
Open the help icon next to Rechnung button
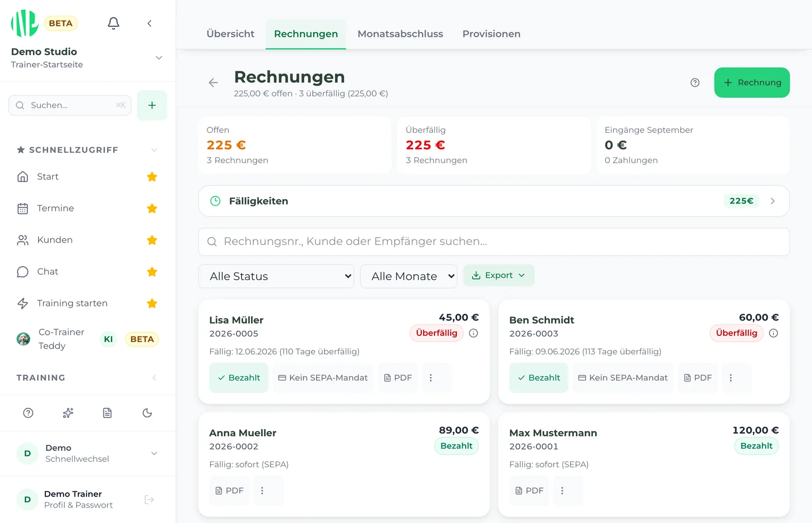pos(695,83)
